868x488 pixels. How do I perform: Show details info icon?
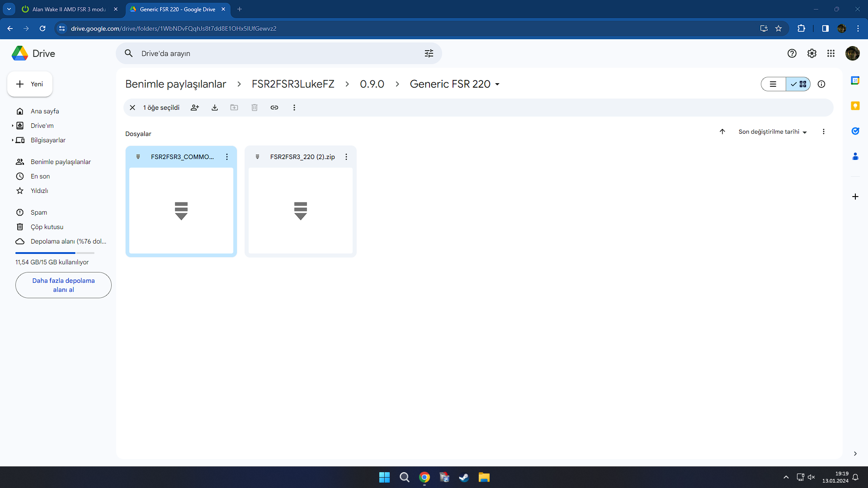click(821, 84)
